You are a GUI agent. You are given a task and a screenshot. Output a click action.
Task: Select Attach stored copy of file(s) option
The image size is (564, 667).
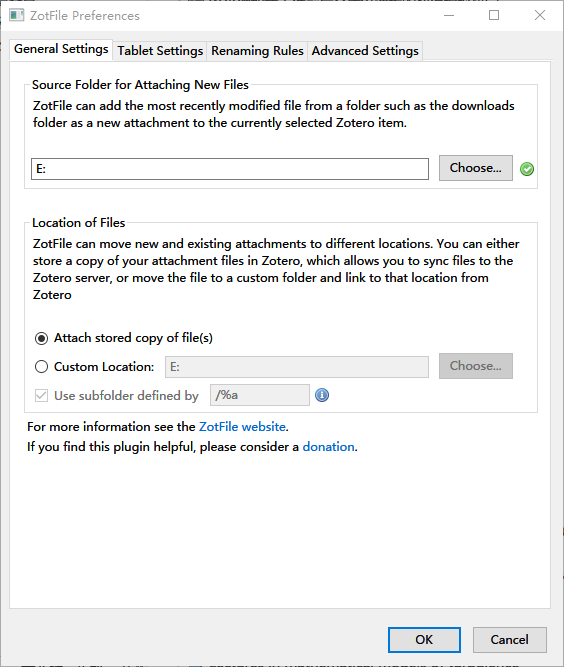click(x=41, y=338)
